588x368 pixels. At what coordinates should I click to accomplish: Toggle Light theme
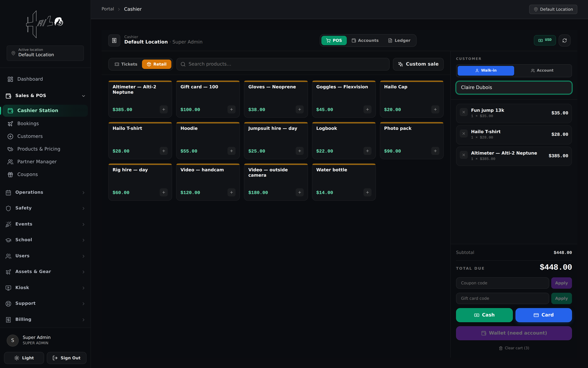[24, 358]
